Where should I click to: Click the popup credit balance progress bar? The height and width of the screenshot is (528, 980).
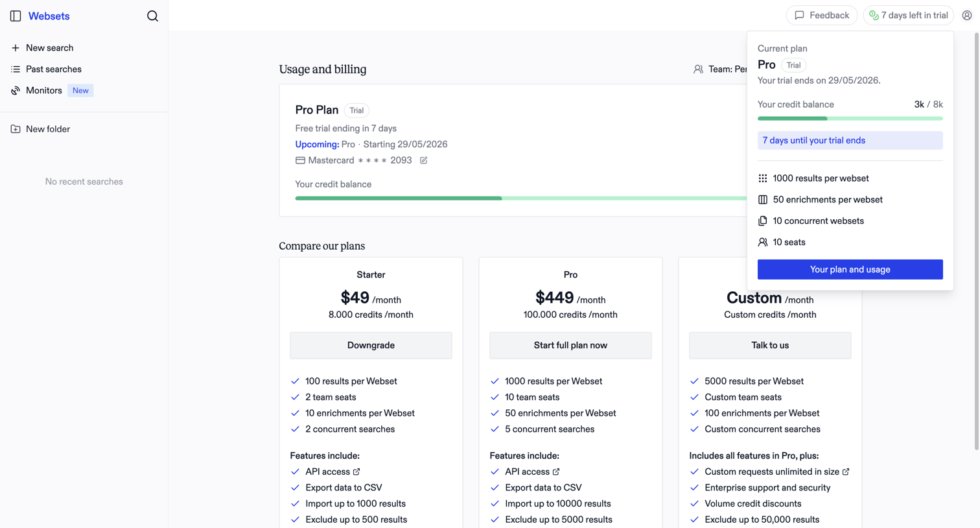850,119
